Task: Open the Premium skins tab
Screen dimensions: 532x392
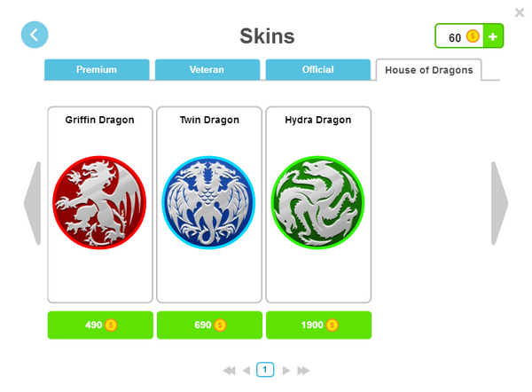Action: (97, 69)
